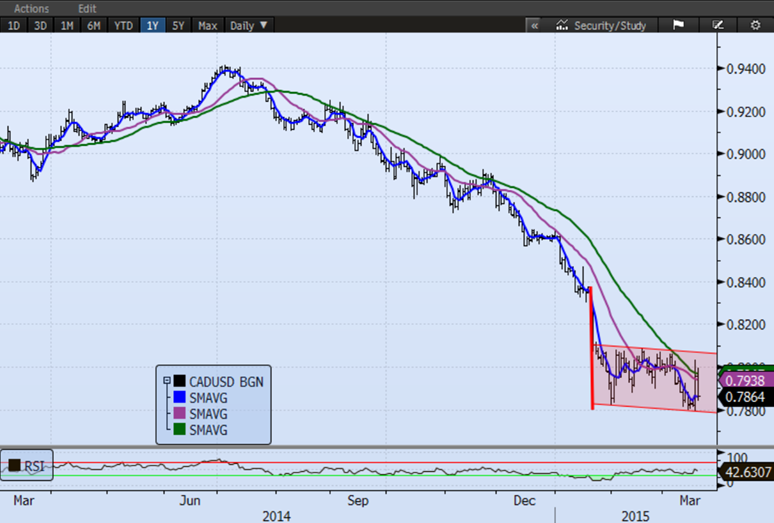Open the Actions menu
Screen dimensions: 774x523
tap(32, 8)
